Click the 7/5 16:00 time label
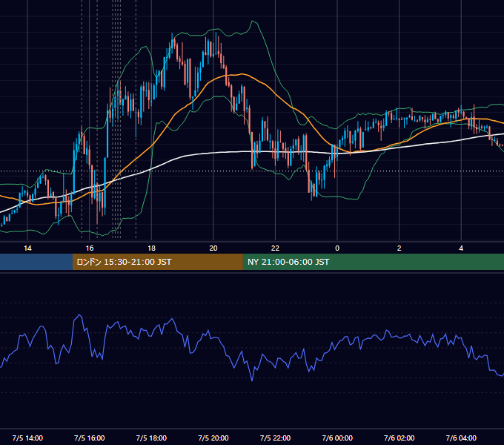 click(90, 438)
